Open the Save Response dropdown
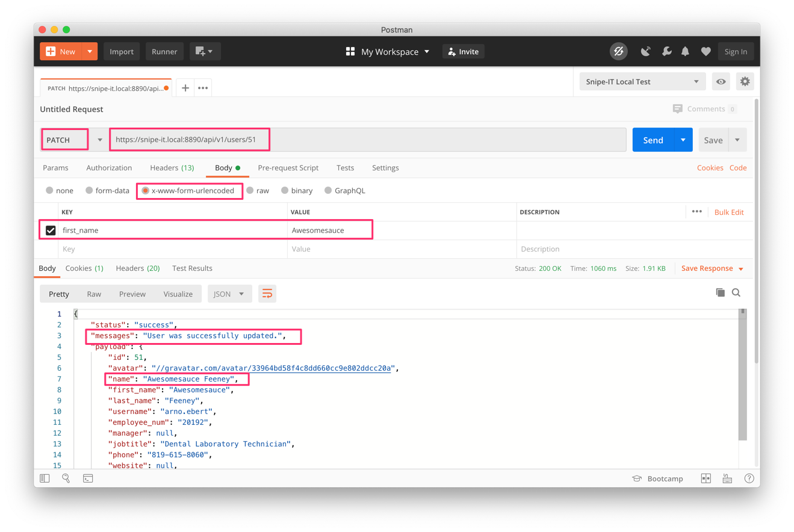Viewport: 794px width, 532px height. [x=712, y=268]
